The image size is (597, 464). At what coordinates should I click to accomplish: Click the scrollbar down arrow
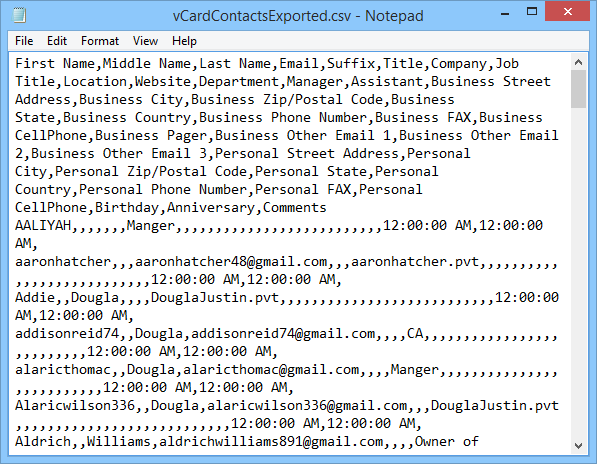579,445
